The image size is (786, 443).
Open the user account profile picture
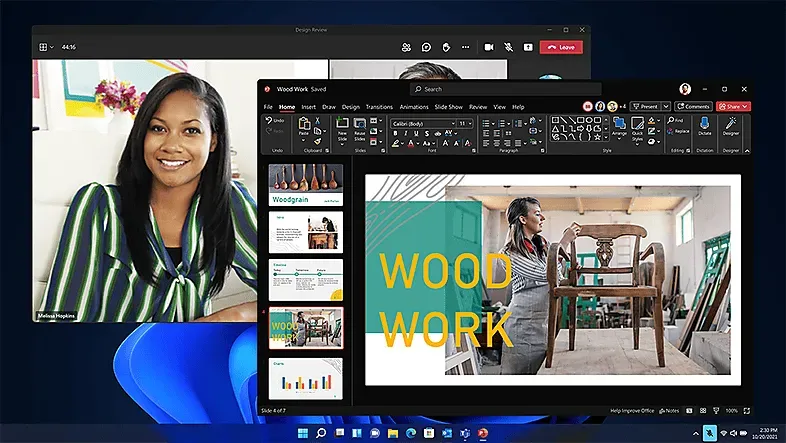point(685,89)
